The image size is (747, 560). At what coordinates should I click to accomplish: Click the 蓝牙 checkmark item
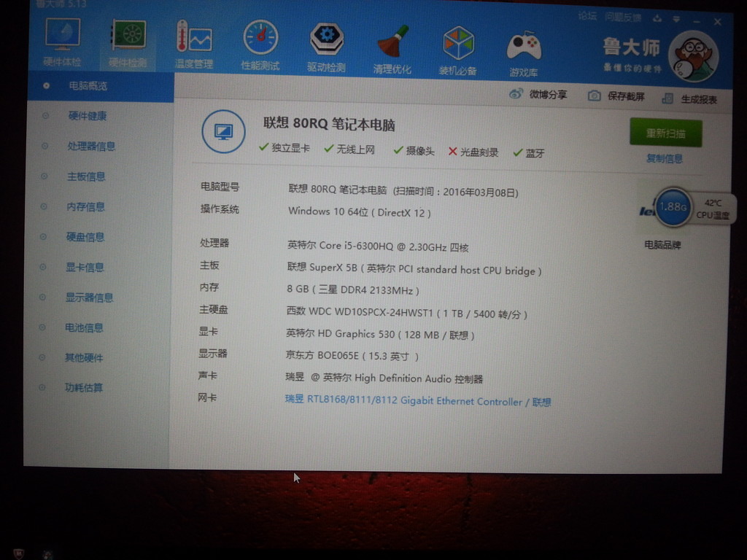click(x=529, y=153)
